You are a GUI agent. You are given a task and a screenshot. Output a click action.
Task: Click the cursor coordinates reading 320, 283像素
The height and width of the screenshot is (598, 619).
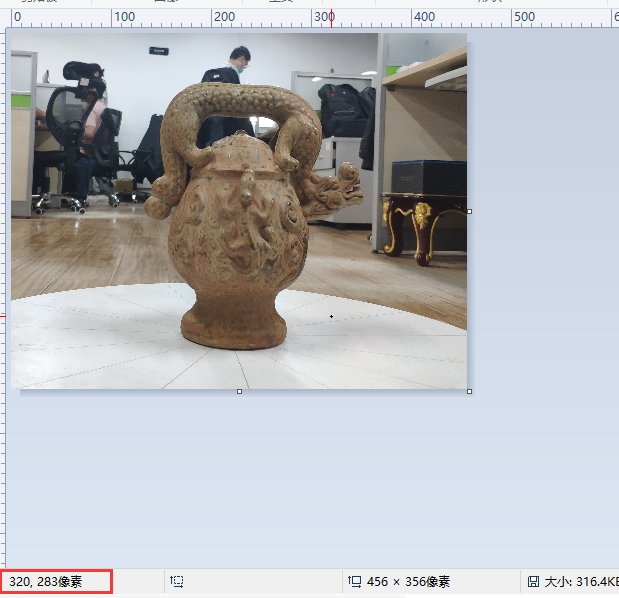coord(46,581)
